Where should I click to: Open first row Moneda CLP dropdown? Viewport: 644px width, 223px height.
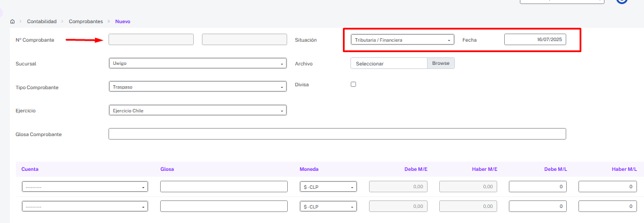pos(328,187)
